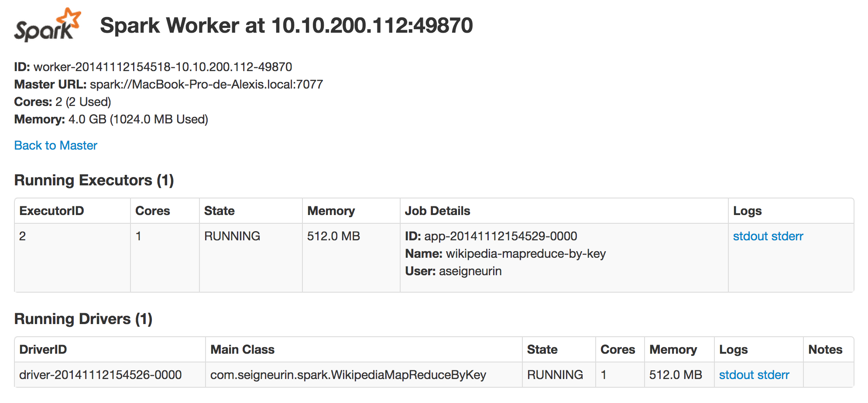The width and height of the screenshot is (868, 403).
Task: Click the Spark Worker page title
Action: pyautogui.click(x=286, y=25)
